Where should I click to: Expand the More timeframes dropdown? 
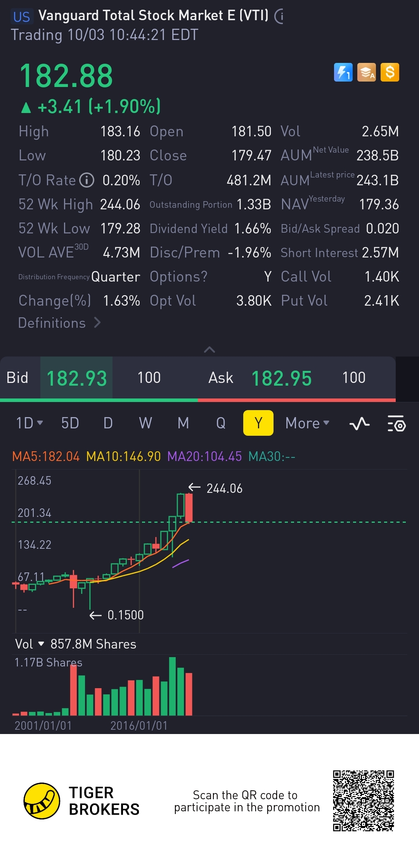tap(307, 423)
